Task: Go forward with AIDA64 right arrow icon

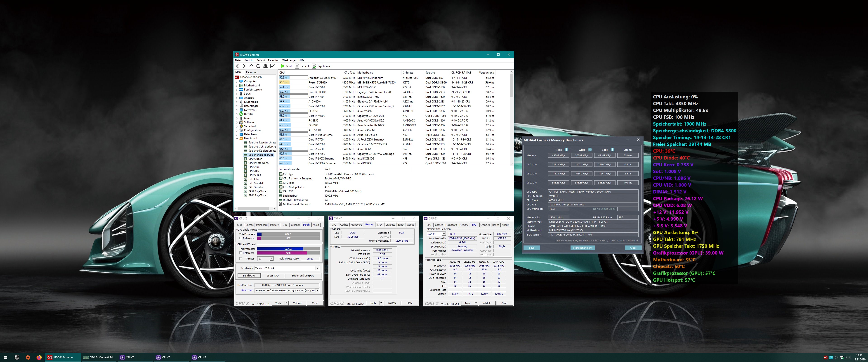Action: click(244, 66)
